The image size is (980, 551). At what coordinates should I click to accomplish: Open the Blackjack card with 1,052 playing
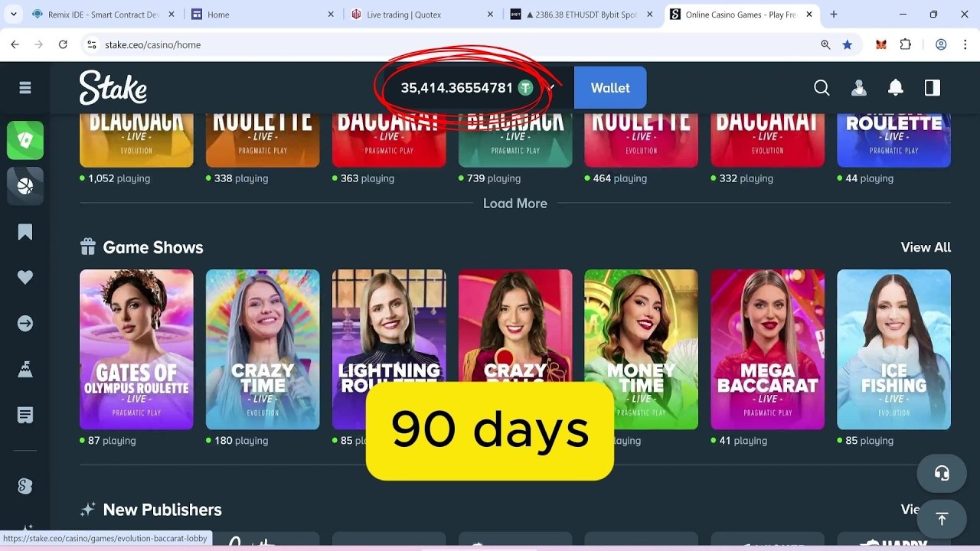pyautogui.click(x=136, y=140)
